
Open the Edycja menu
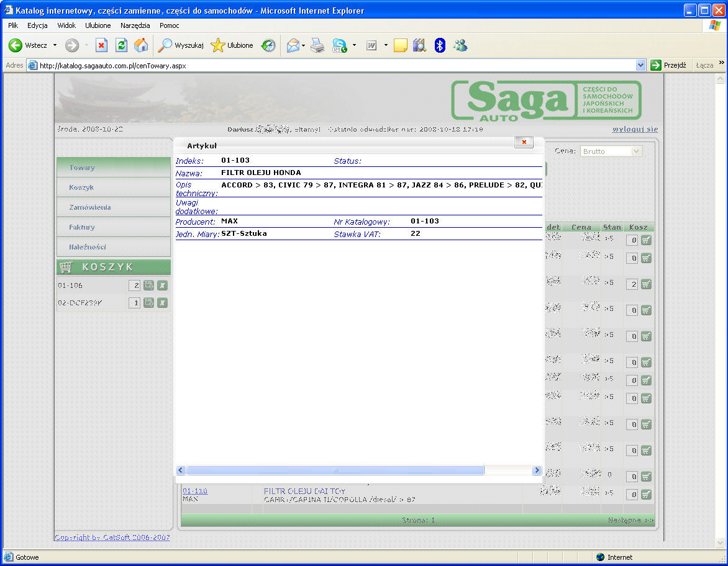coord(37,25)
